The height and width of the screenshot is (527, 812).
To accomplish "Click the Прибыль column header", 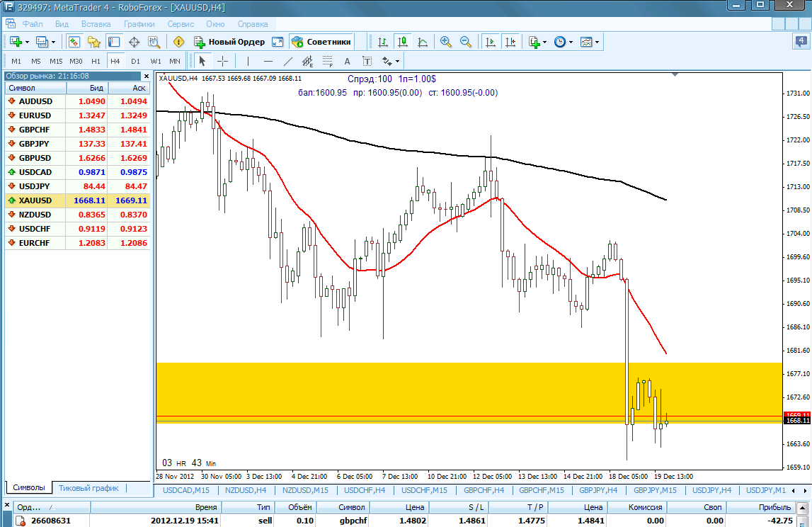I will 760,507.
